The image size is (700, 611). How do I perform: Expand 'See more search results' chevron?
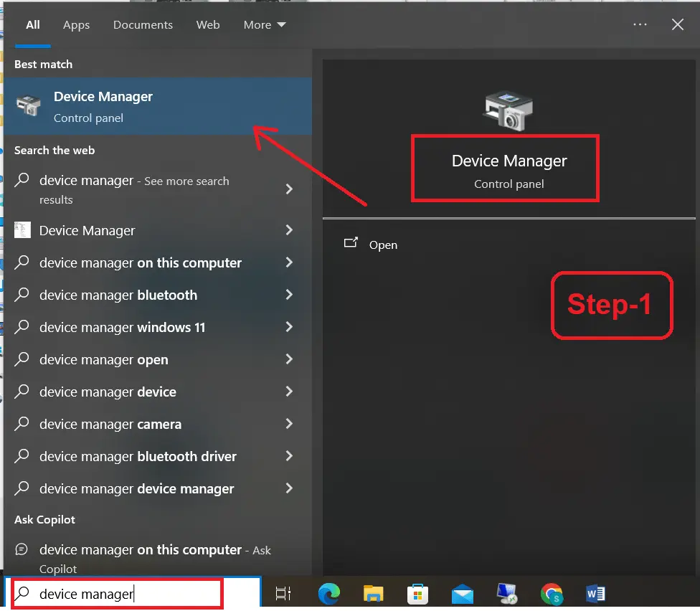click(x=289, y=189)
